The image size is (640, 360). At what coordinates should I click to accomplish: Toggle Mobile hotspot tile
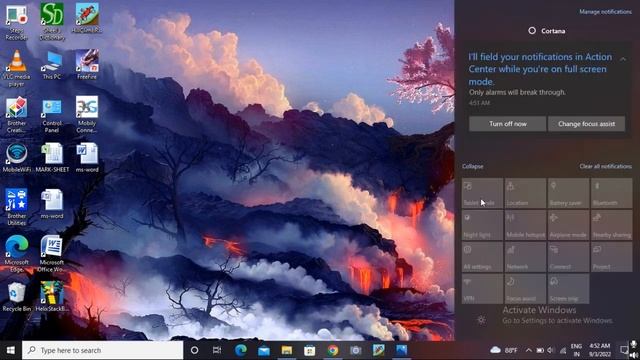point(525,225)
